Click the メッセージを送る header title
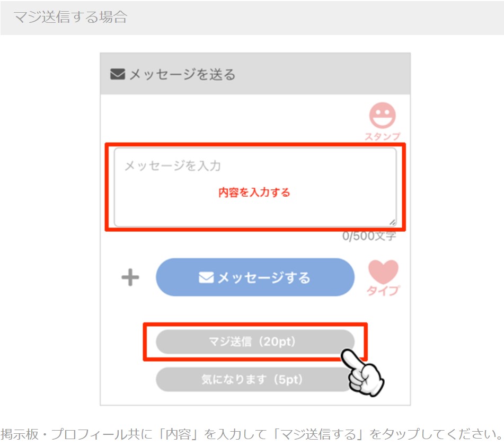This screenshot has width=504, height=446. (182, 74)
